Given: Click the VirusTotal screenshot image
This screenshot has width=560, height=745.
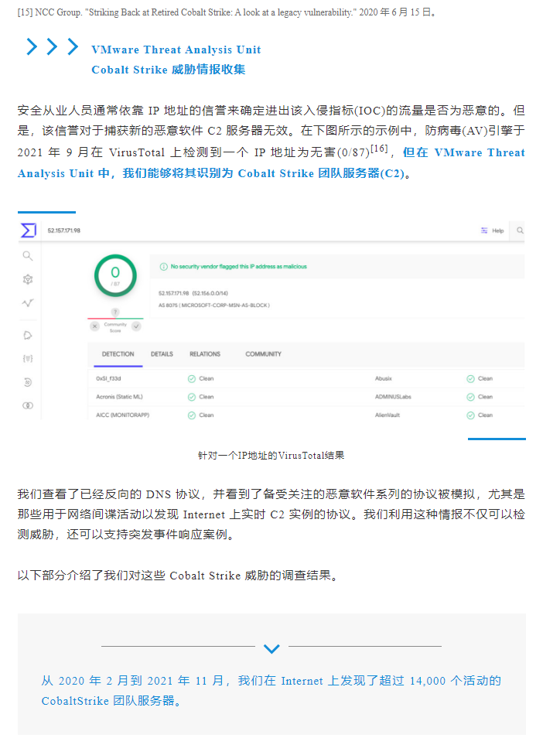Looking at the screenshot, I should 271,321.
